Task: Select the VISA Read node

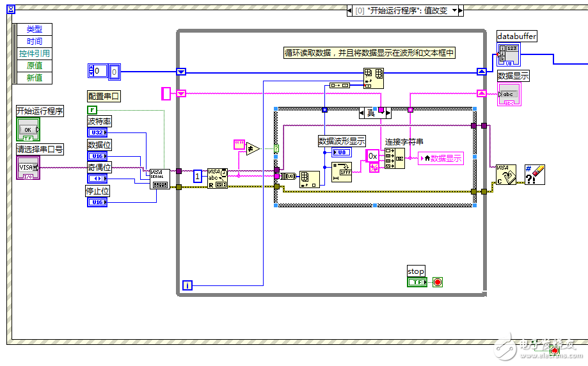Action: click(218, 179)
